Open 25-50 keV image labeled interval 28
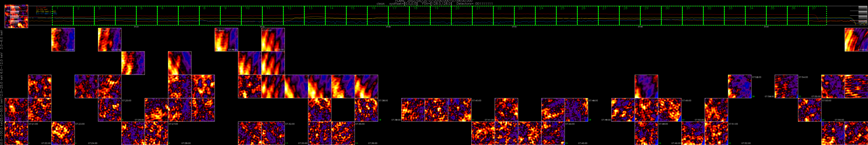Screen dimensions: 868x145 point(576,110)
